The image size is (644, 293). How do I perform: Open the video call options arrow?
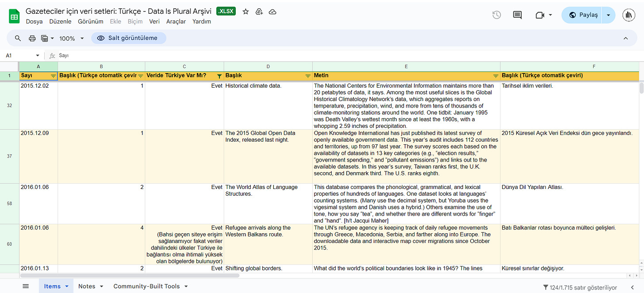pyautogui.click(x=550, y=15)
